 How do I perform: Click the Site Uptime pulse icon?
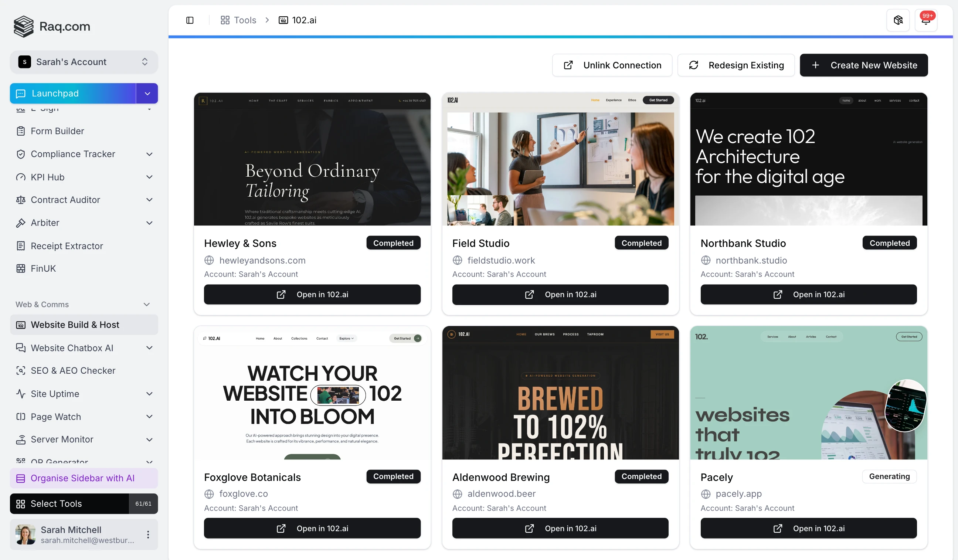point(21,394)
